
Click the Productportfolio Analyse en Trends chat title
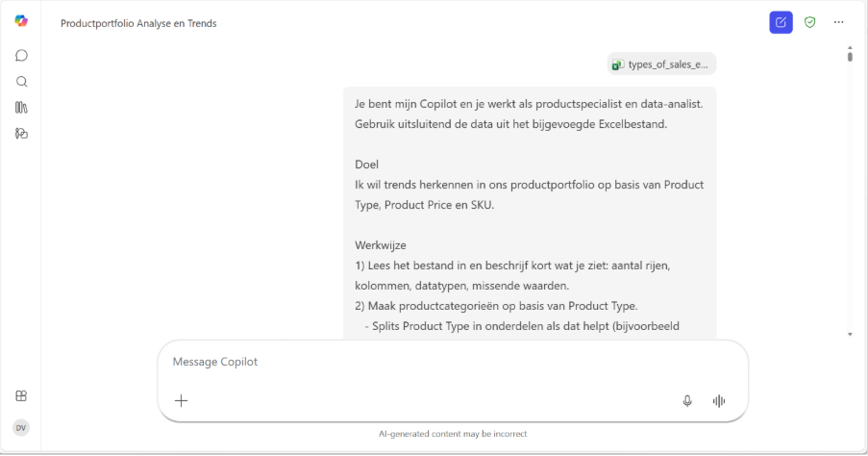tap(138, 23)
